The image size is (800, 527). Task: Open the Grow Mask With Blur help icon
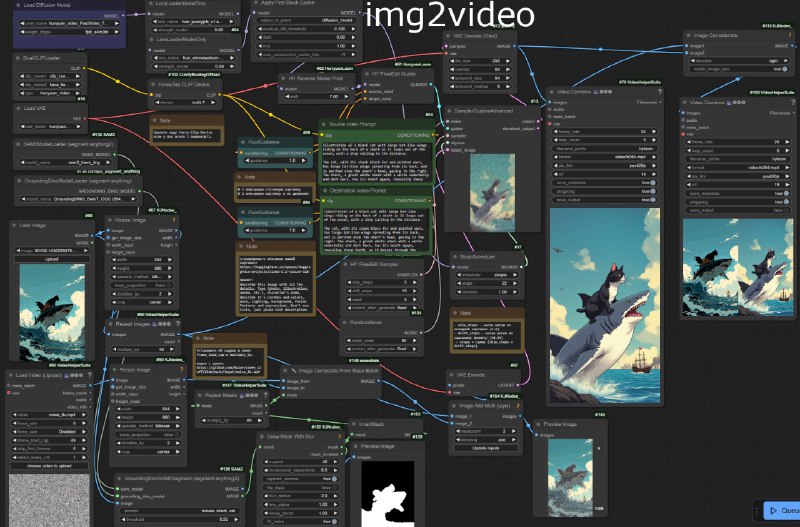(x=339, y=437)
